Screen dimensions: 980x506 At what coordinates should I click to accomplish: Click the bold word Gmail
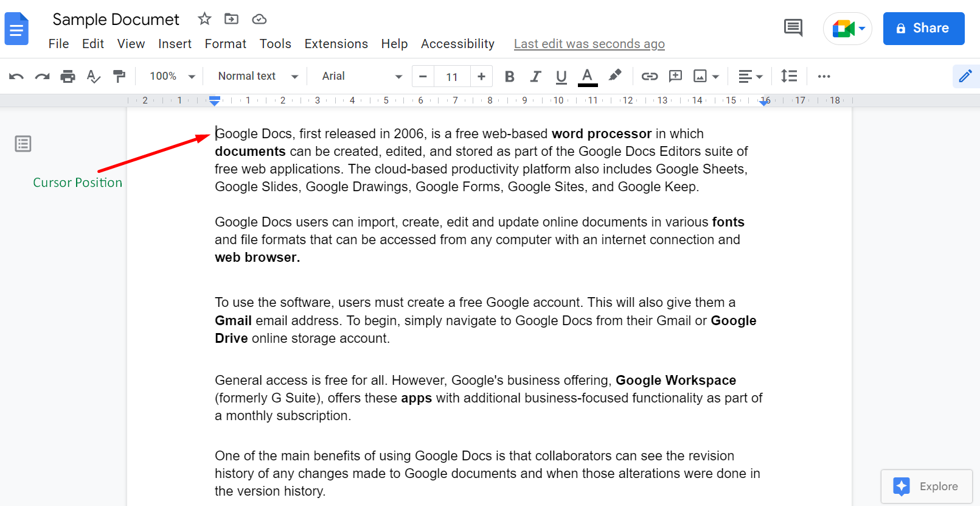pyautogui.click(x=233, y=320)
